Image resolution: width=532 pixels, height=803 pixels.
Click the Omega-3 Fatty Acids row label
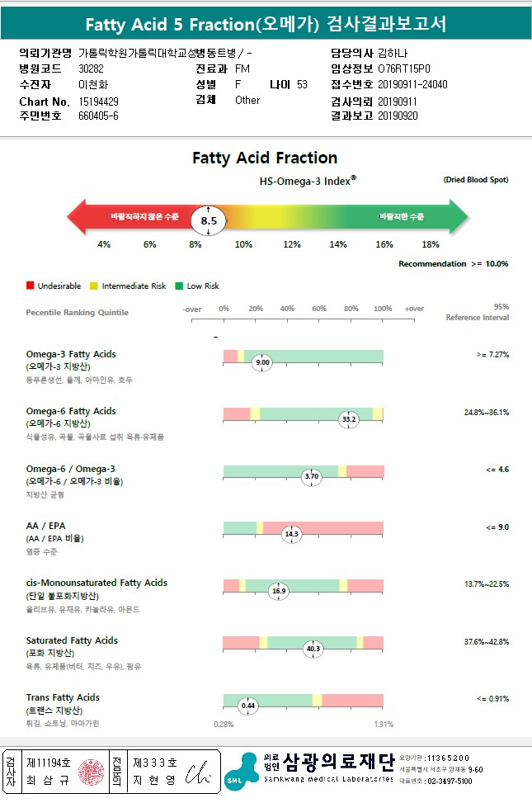[x=71, y=354]
